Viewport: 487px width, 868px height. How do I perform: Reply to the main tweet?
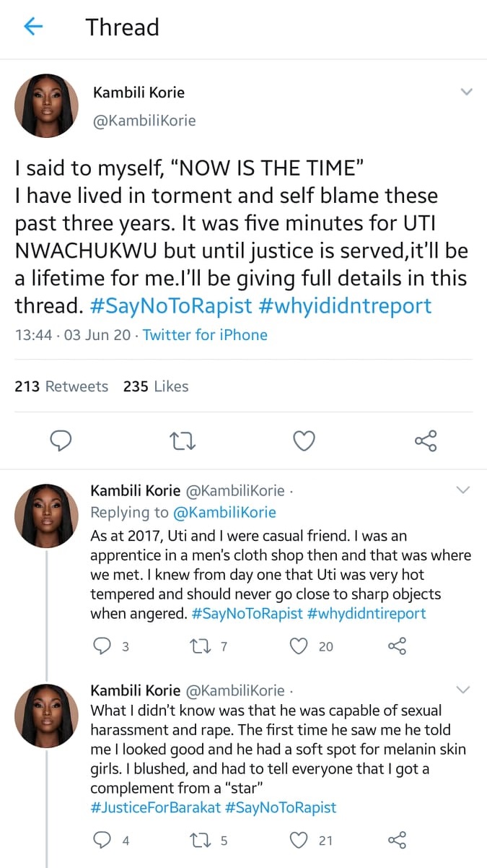pos(64,440)
